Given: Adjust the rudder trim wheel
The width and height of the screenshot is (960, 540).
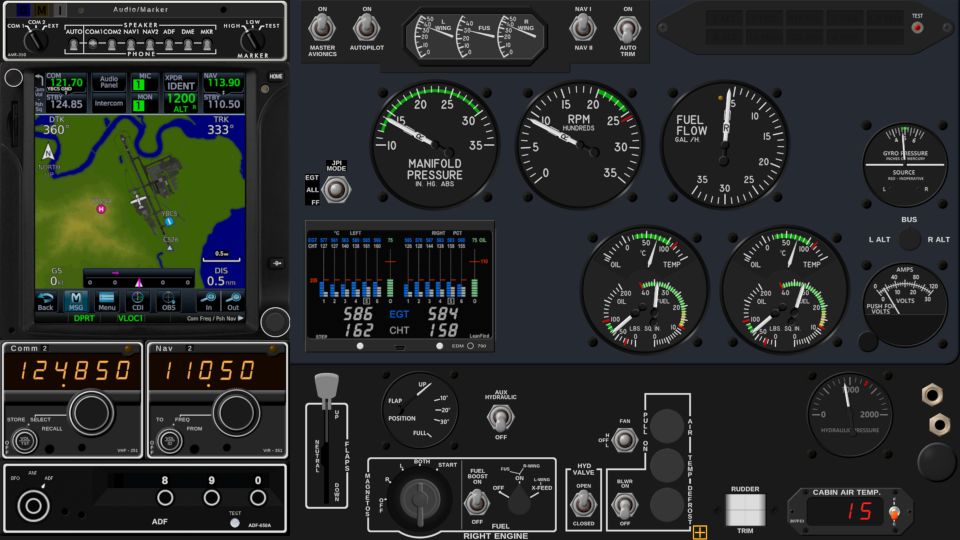Looking at the screenshot, I should [745, 509].
